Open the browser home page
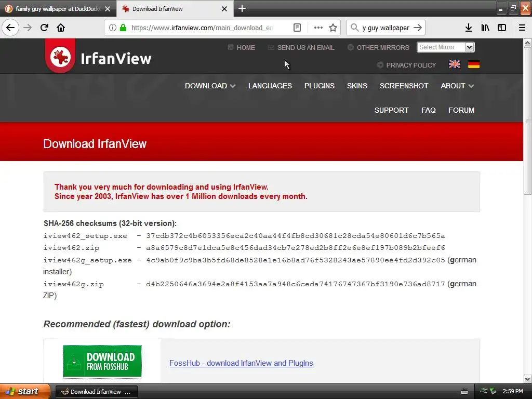This screenshot has height=399, width=532. click(61, 28)
